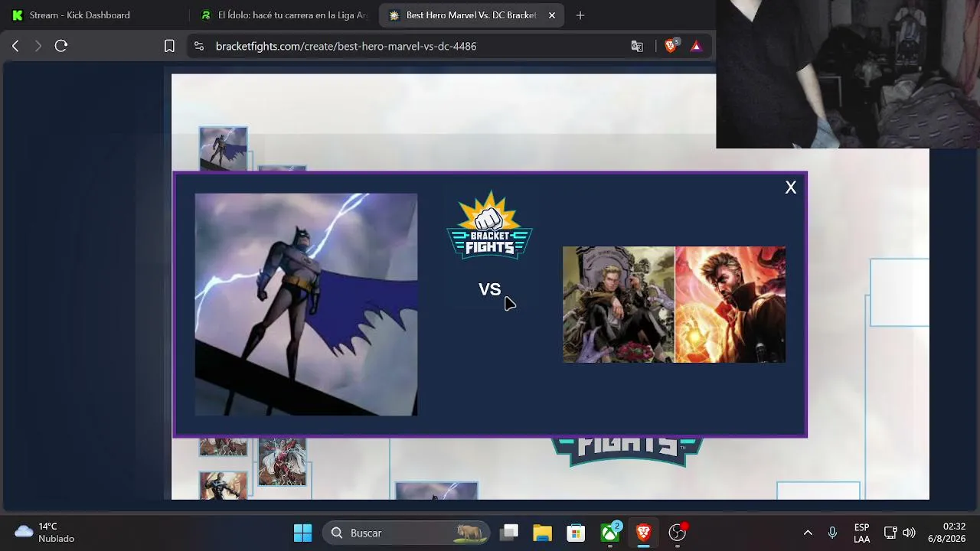Open the El Ídolo browser tab

pyautogui.click(x=283, y=15)
